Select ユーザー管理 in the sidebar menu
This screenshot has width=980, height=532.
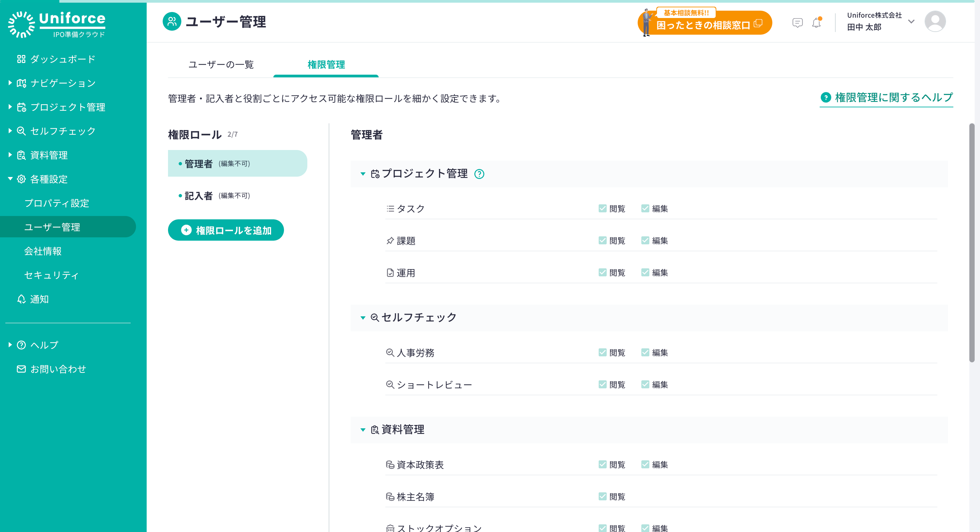pyautogui.click(x=53, y=227)
